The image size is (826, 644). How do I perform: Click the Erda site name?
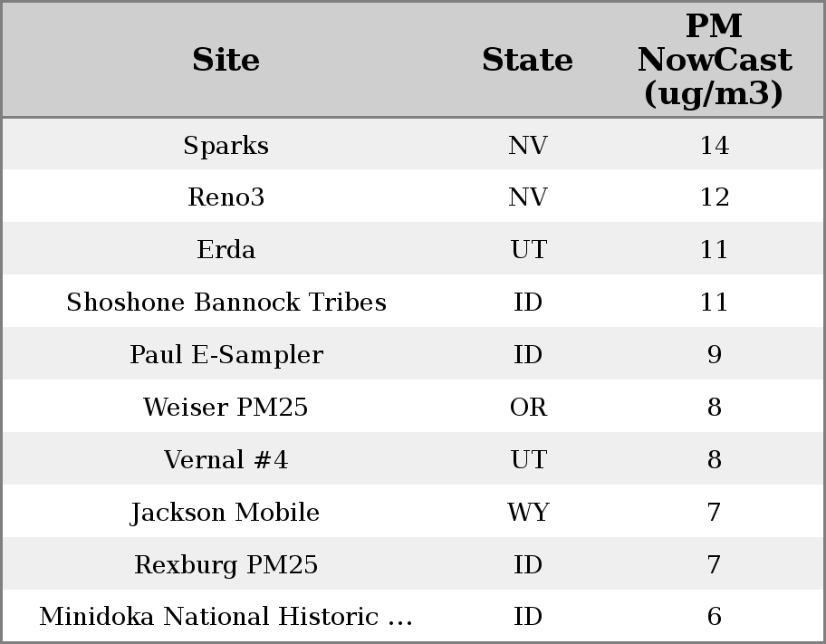tap(226, 250)
